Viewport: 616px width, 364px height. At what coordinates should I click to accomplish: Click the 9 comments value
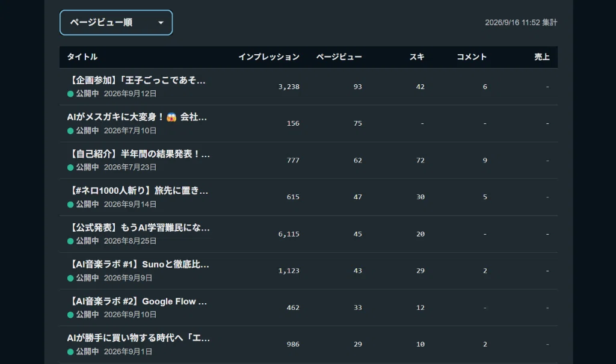coord(485,161)
